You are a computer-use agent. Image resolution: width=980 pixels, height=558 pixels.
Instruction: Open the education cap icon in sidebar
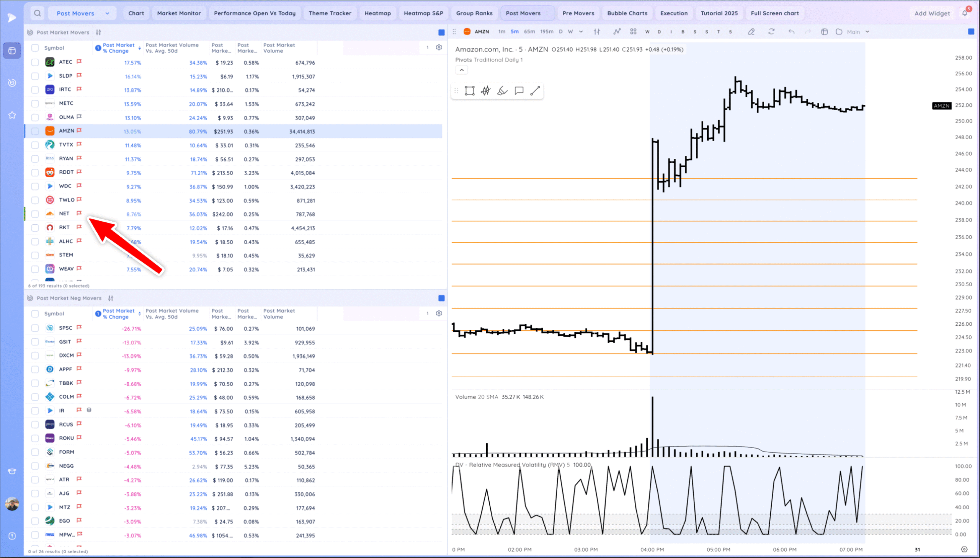12,472
